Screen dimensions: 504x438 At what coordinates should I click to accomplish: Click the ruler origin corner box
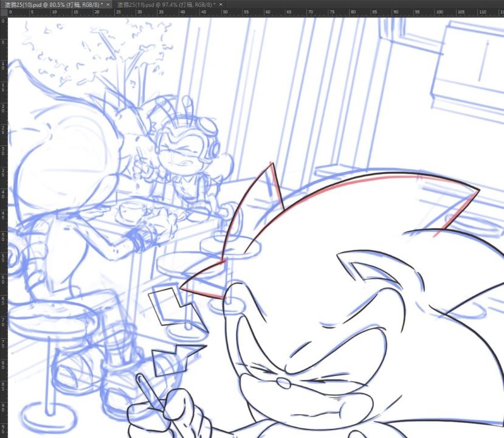3,12
